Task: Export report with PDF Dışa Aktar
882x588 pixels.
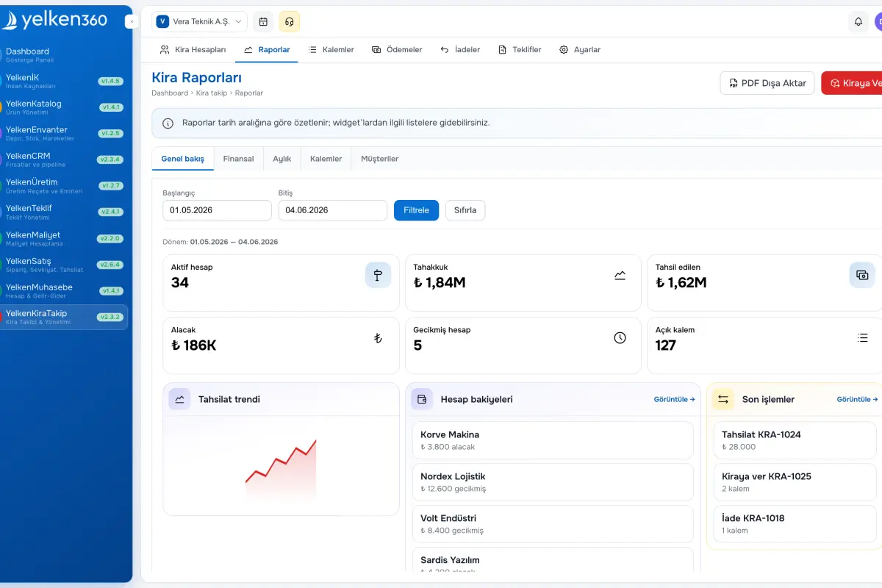Action: coord(767,83)
